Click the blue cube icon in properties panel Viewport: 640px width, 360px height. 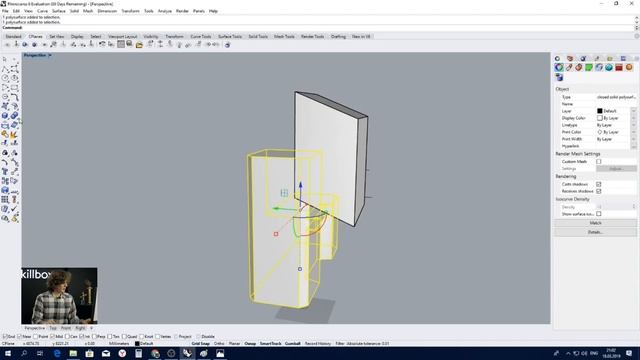559,77
